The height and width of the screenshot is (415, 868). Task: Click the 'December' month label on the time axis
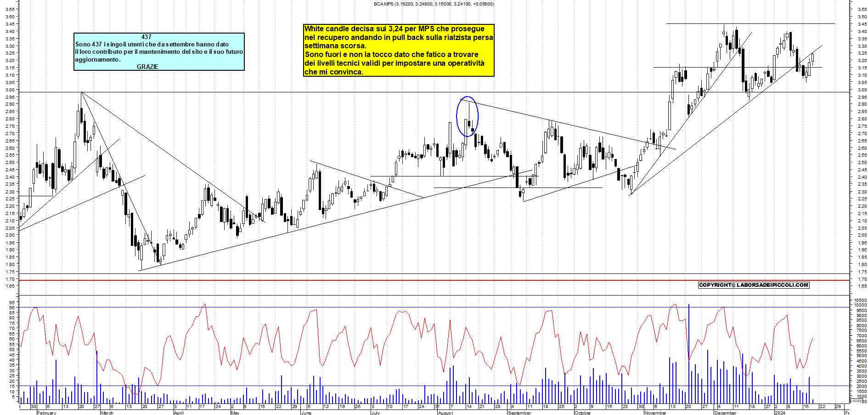(726, 413)
